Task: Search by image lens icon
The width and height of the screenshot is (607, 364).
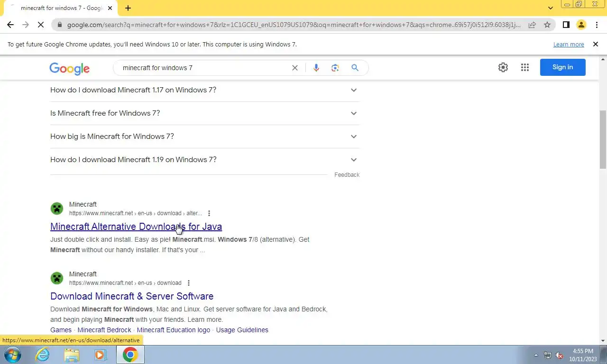Action: pyautogui.click(x=335, y=68)
